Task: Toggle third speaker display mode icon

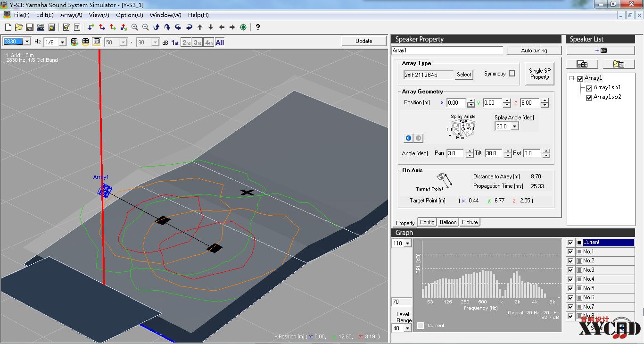Action: 96,42
